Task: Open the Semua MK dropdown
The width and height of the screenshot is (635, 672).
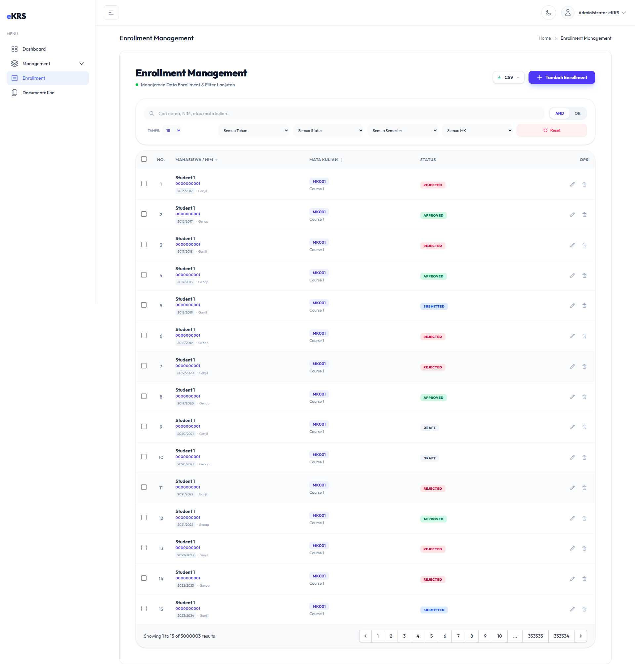Action: [477, 131]
